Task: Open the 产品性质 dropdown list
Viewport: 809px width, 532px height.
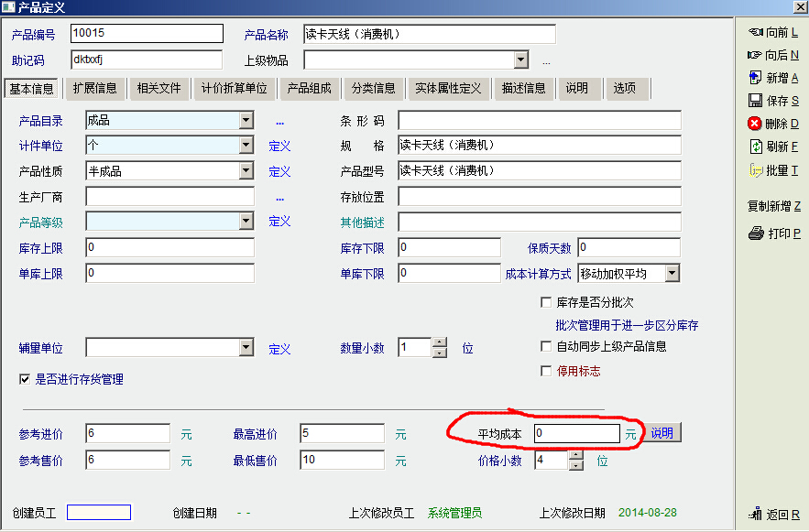Action: [246, 171]
